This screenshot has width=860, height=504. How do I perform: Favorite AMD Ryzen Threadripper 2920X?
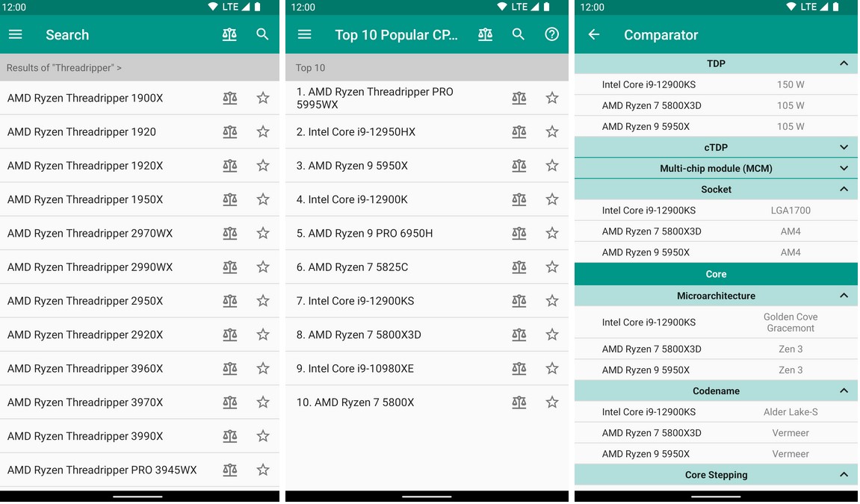click(263, 335)
